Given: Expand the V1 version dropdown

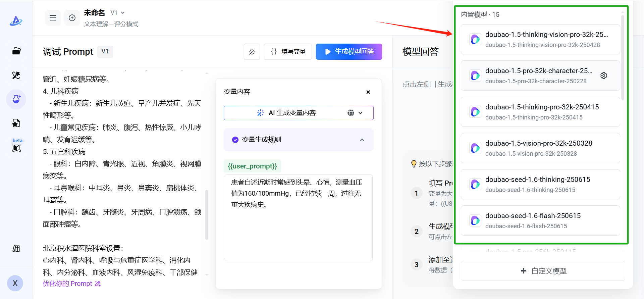Looking at the screenshot, I should 118,13.
